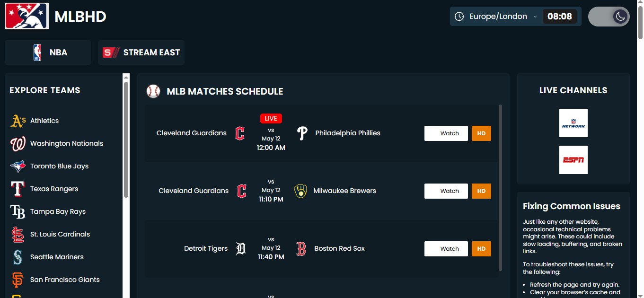
Task: Click HD for Detroit Tigers game
Action: coord(481,249)
